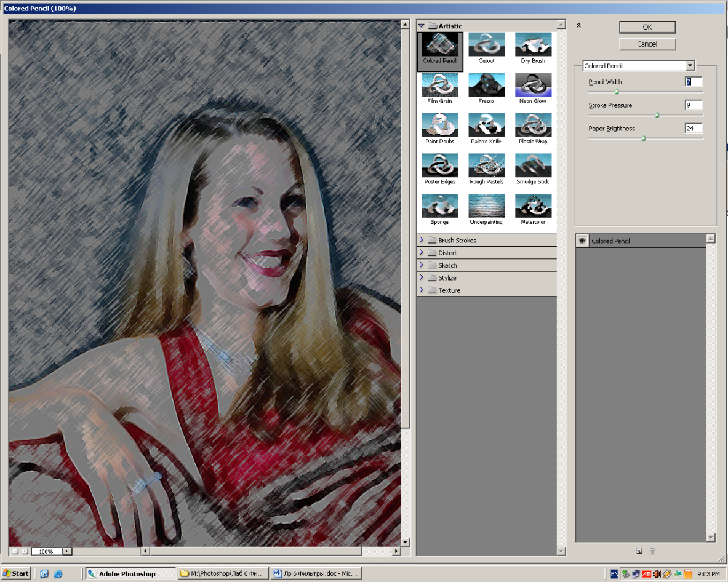Expand the Brush Strokes folder
Image resolution: width=728 pixels, height=582 pixels.
[x=421, y=240]
